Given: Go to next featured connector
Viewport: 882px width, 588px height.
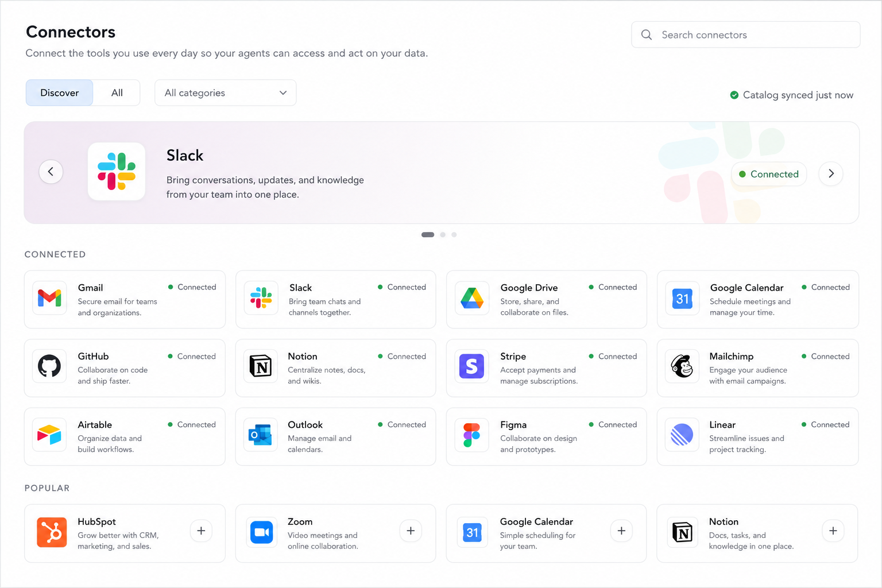Looking at the screenshot, I should tap(831, 173).
